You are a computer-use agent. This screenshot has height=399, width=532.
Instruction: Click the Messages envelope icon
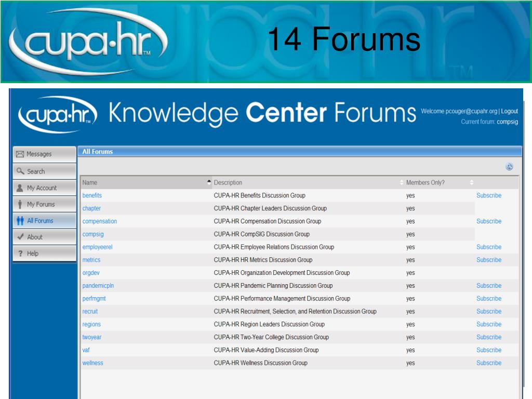(x=20, y=154)
